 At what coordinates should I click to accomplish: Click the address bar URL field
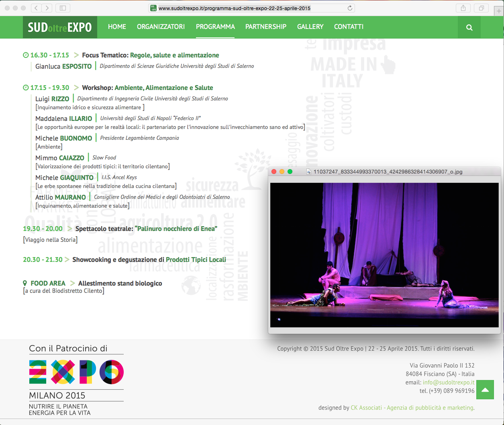[x=252, y=8]
